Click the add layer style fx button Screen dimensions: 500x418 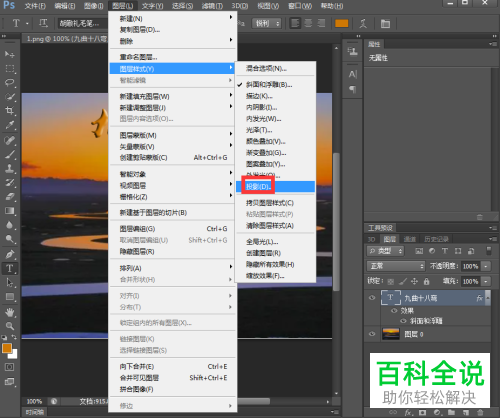pos(408,413)
